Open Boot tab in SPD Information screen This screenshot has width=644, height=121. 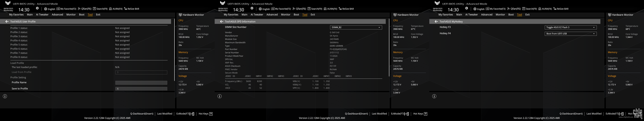tap(296, 15)
